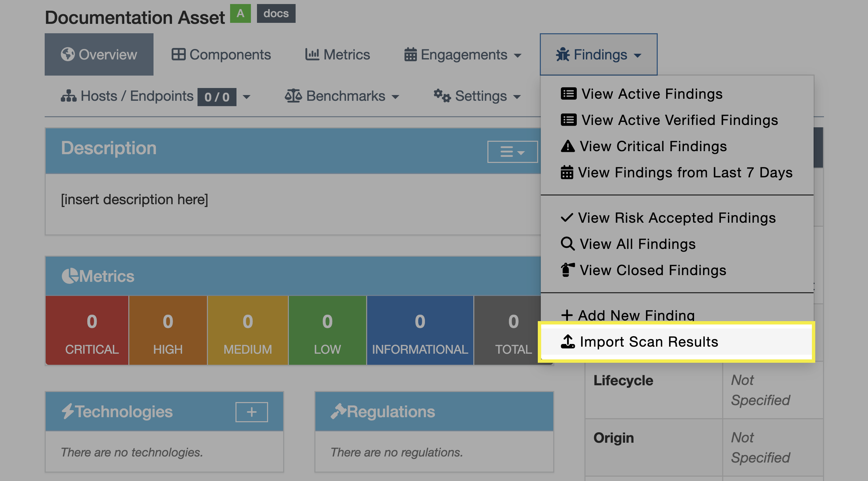Click the calendar icon for Last 7 Days
Image resolution: width=868 pixels, height=481 pixels.
tap(567, 172)
